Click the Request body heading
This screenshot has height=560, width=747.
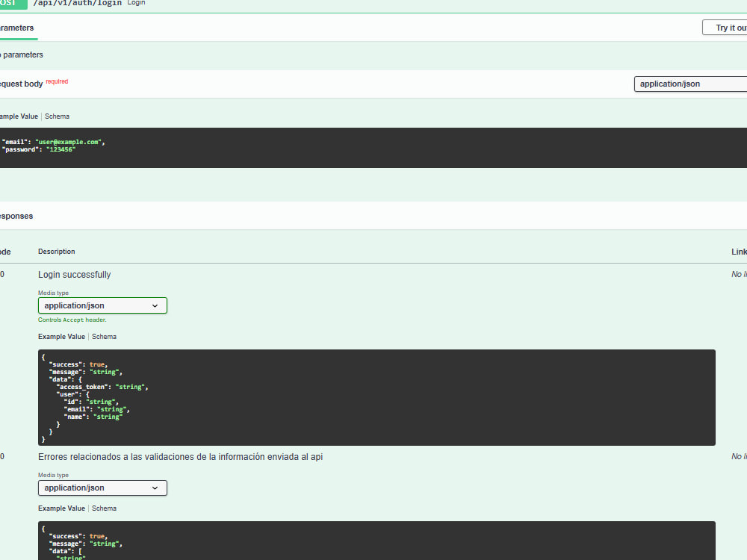[21, 84]
